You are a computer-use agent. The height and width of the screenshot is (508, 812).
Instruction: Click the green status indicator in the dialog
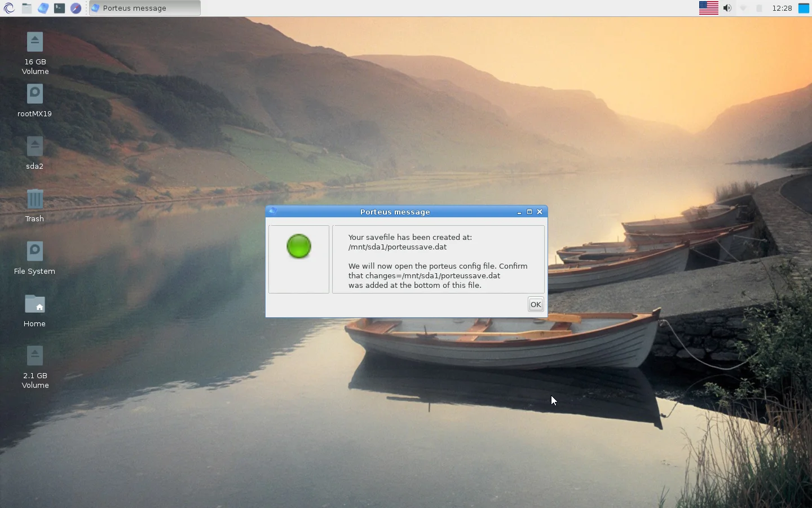299,247
